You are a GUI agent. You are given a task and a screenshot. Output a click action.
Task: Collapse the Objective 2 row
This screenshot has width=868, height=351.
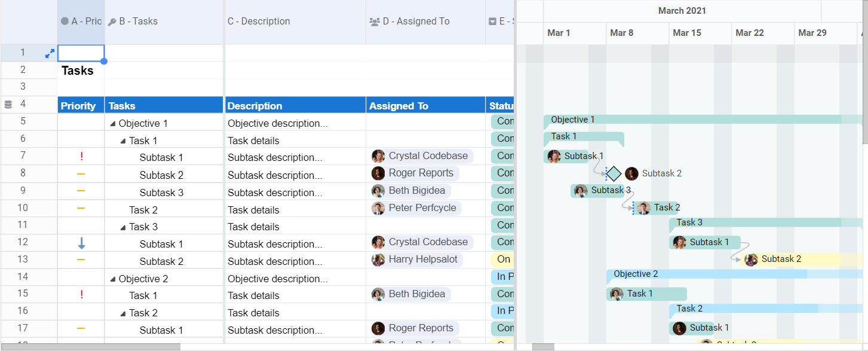pyautogui.click(x=113, y=279)
